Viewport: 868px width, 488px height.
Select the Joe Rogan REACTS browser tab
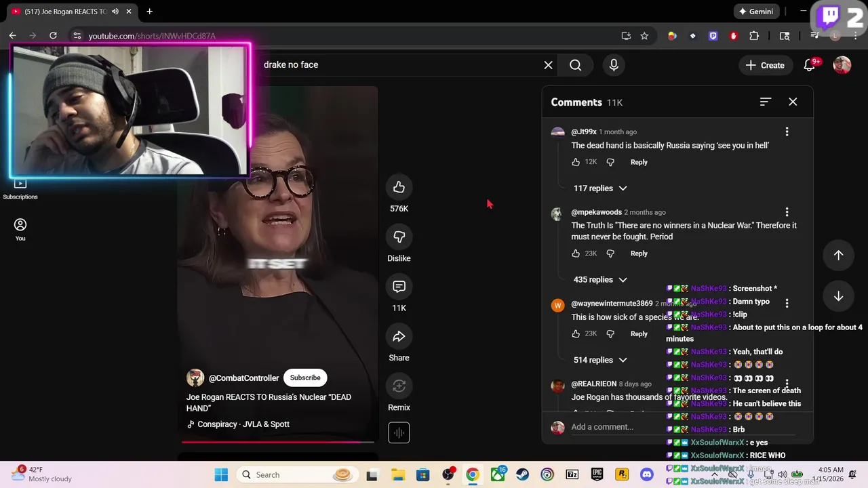pos(66,12)
